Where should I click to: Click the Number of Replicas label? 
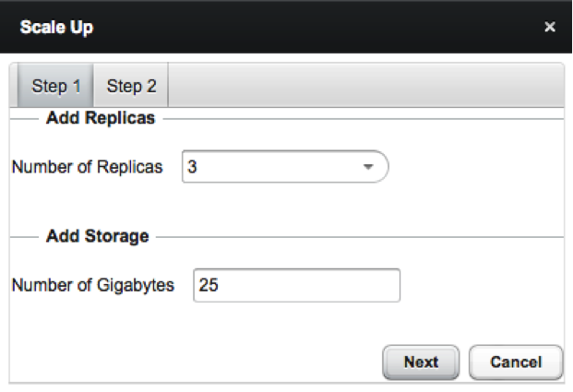click(87, 168)
